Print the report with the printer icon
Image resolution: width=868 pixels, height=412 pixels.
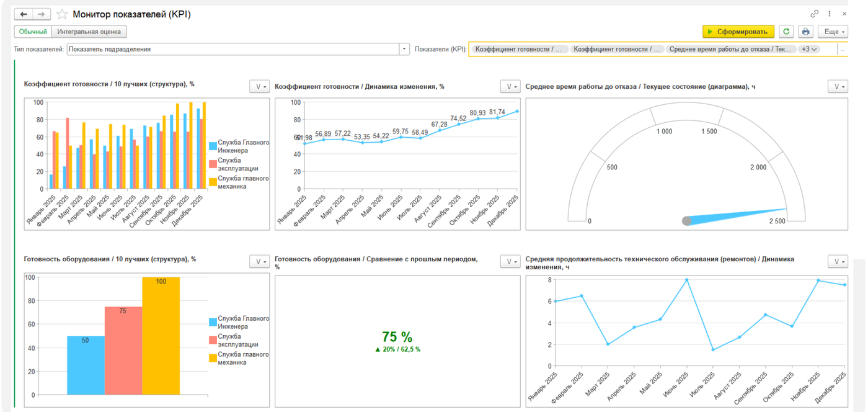[x=805, y=32]
